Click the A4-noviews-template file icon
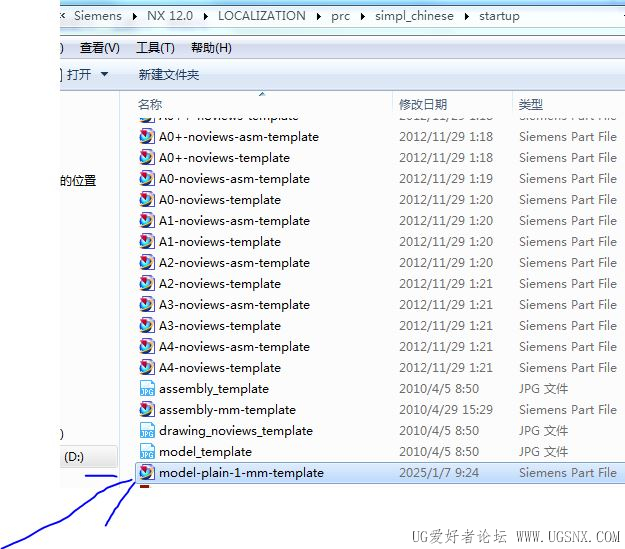 147,368
